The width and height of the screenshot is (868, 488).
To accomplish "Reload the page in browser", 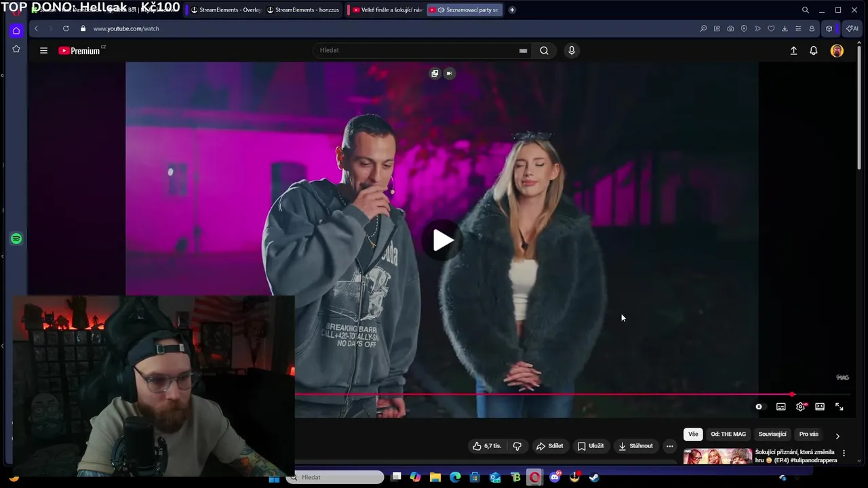I will tap(66, 28).
